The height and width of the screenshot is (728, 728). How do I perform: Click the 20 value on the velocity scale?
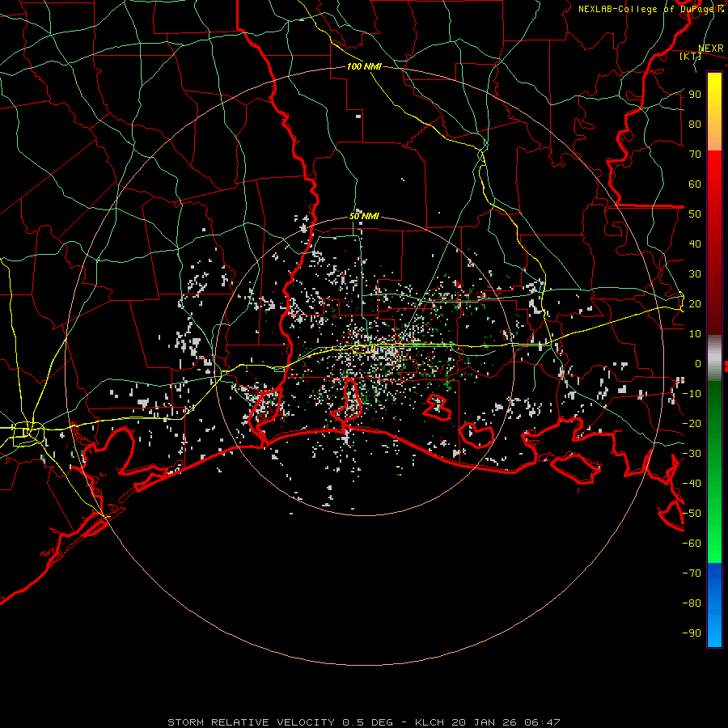pos(695,304)
